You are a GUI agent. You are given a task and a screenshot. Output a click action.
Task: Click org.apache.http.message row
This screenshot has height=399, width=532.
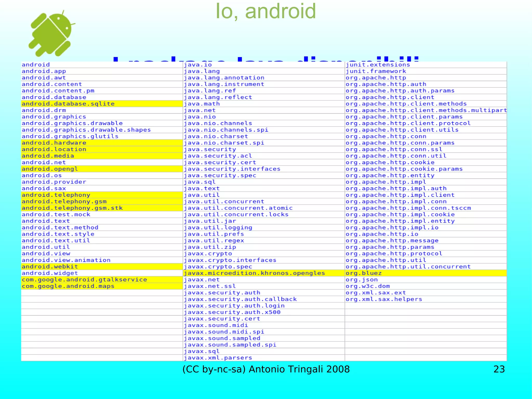(x=426, y=241)
